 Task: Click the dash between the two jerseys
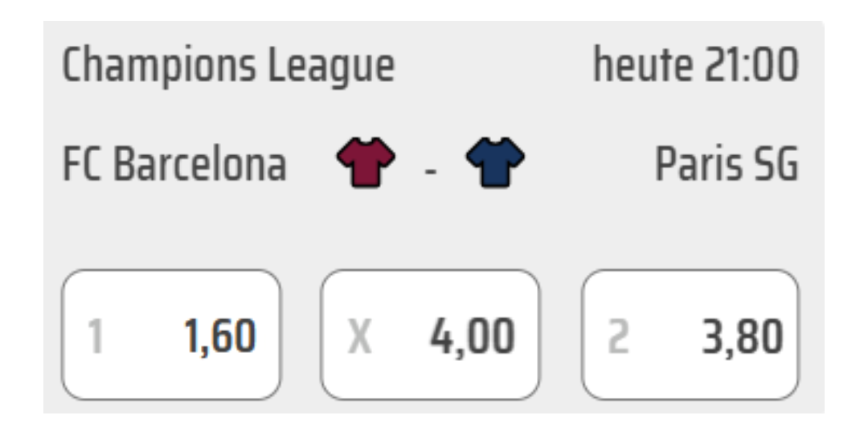point(430,171)
